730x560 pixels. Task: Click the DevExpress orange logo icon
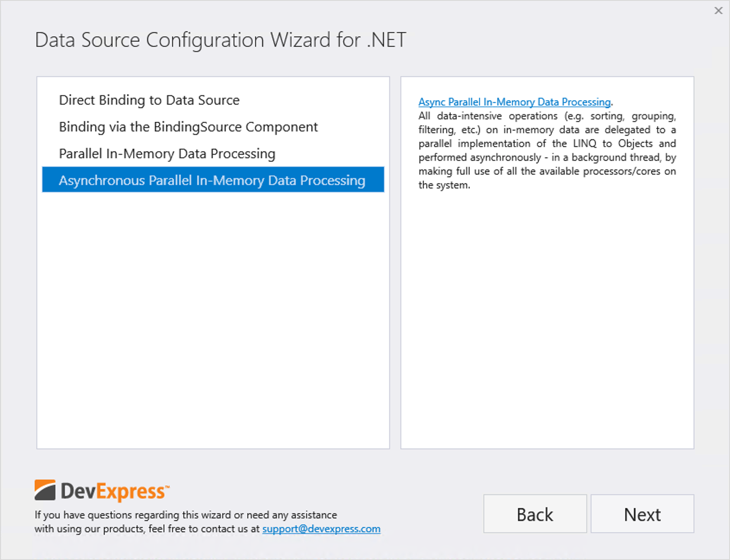point(45,490)
